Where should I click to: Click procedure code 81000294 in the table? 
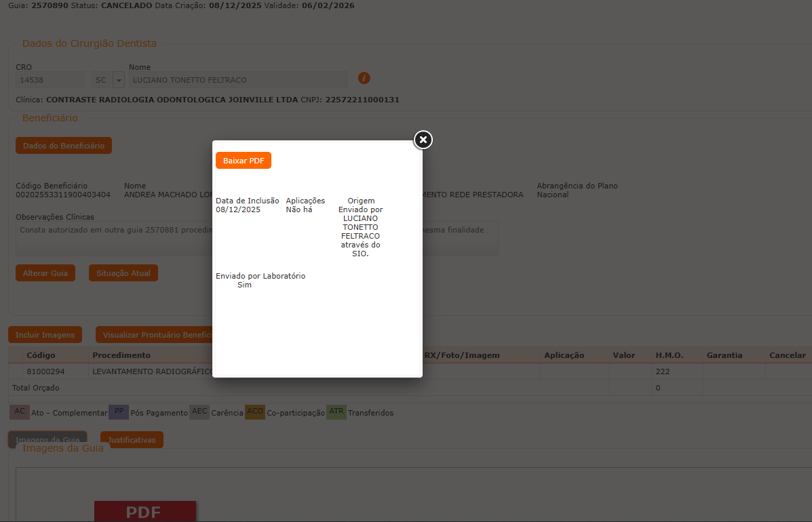point(45,372)
